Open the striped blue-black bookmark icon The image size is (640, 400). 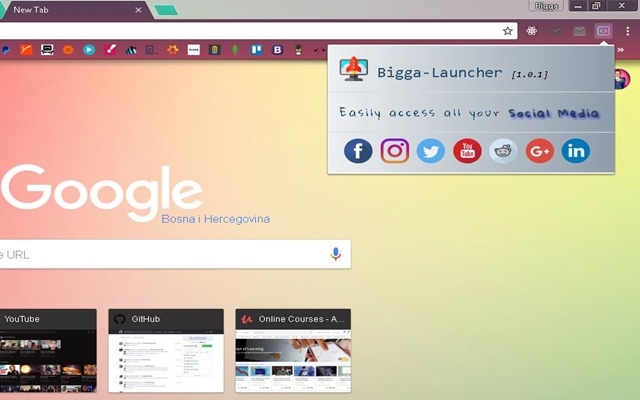[131, 50]
